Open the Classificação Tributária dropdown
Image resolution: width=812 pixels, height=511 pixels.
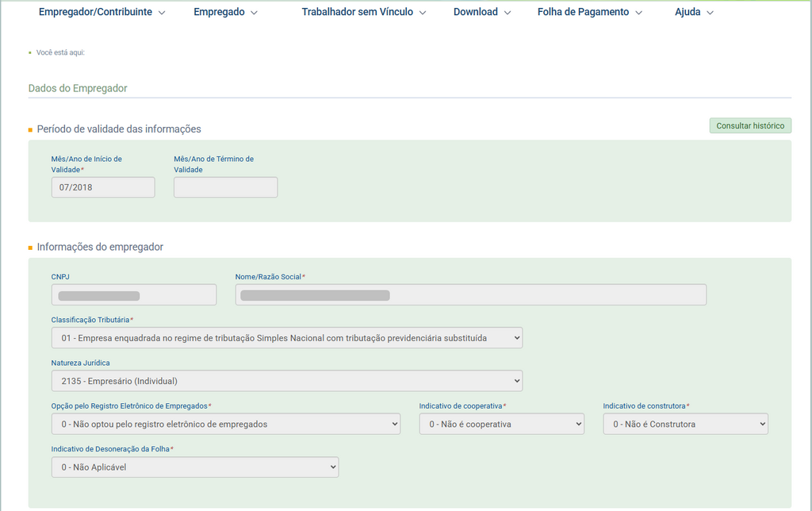tap(286, 338)
